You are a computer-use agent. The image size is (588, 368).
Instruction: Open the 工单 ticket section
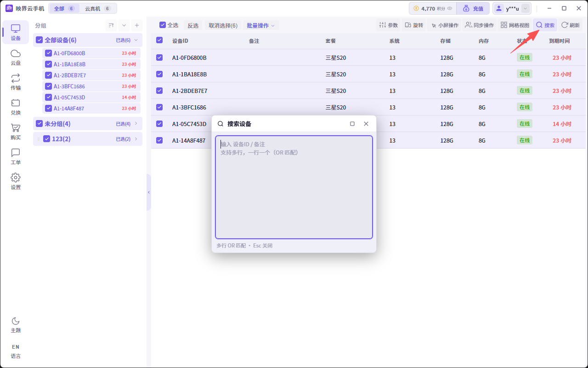[x=16, y=157]
